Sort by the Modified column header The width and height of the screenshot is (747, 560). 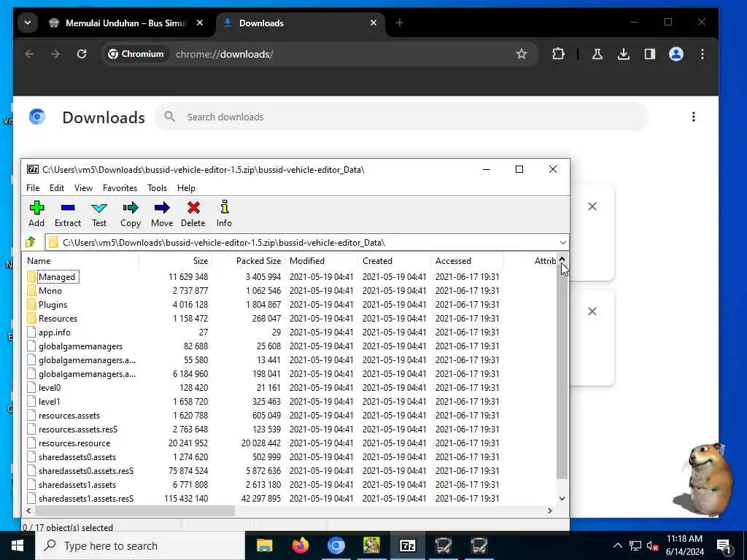(x=321, y=261)
